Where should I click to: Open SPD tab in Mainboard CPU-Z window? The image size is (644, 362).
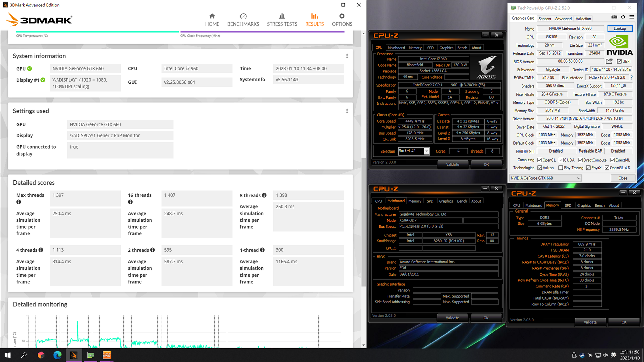(x=430, y=201)
